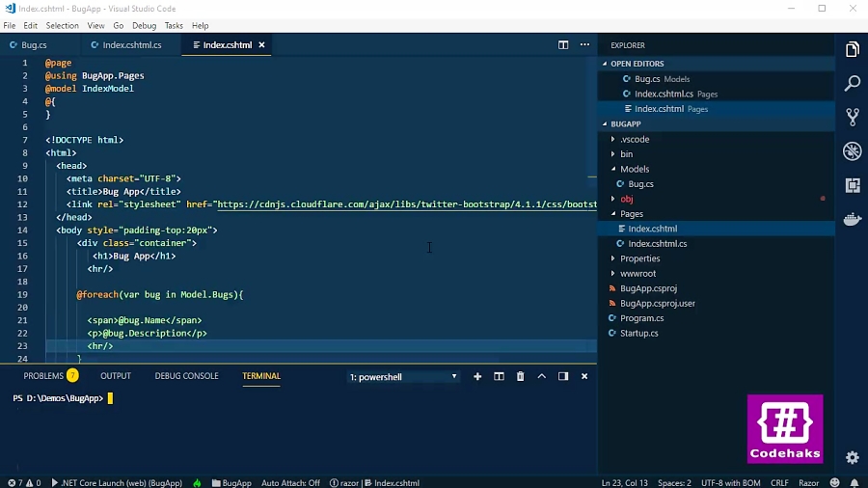This screenshot has height=488, width=868.
Task: Split the terminal pane
Action: 499,376
